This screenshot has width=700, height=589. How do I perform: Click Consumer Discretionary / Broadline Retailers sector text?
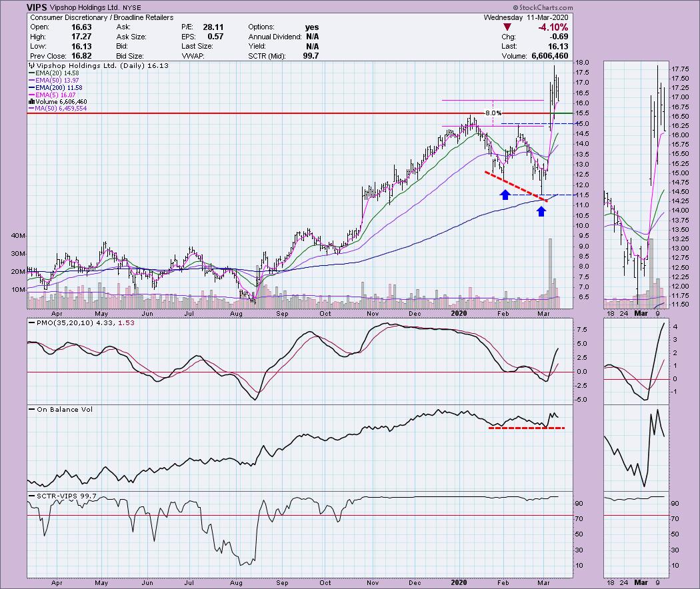[102, 17]
